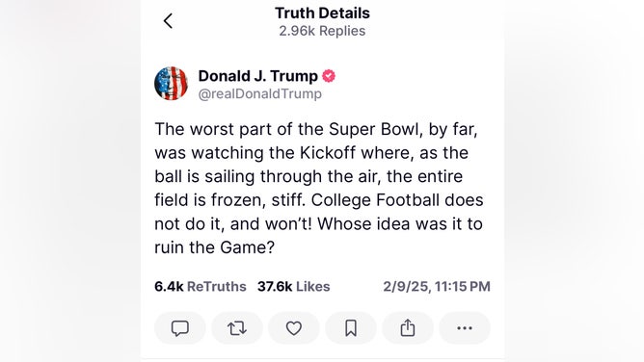View the 37.6k Likes list
Screen dimensions: 644x362
tap(294, 286)
